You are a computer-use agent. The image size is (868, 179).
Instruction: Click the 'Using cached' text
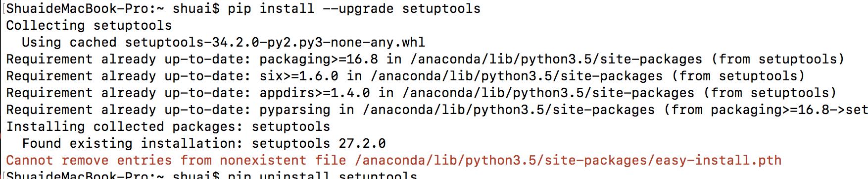[x=69, y=43]
